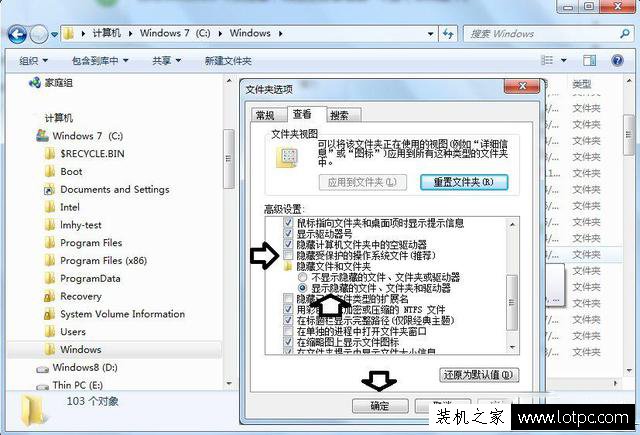Select the System Volume Information folder icon
Image resolution: width=640 pixels, height=435 pixels.
tap(49, 314)
